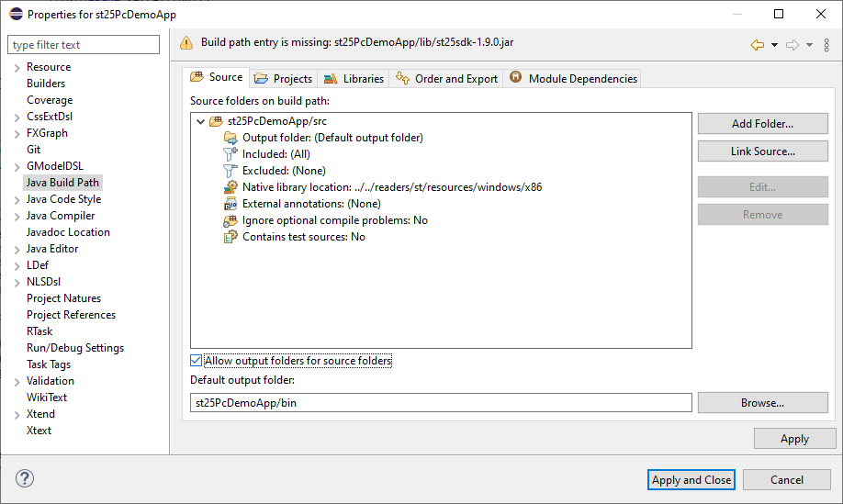Click the back navigation arrow icon

pos(757,44)
